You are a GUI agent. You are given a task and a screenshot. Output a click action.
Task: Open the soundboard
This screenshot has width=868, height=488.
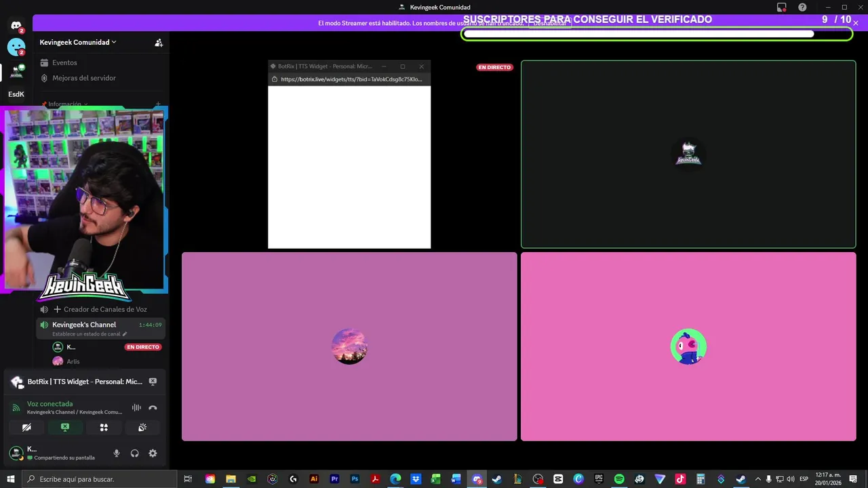pyautogui.click(x=142, y=428)
